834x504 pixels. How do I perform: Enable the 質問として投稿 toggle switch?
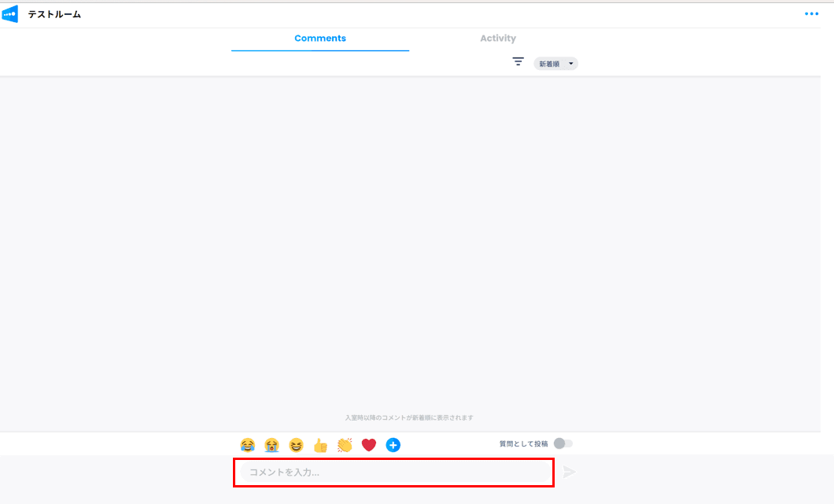pos(563,443)
